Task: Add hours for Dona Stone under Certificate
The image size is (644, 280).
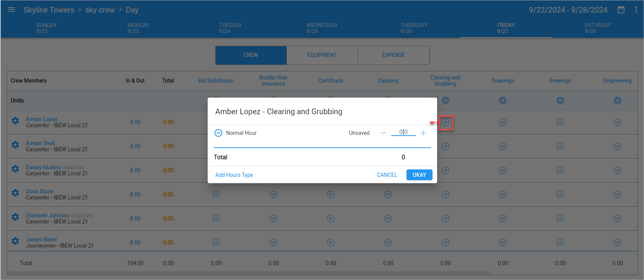Action: point(331,194)
